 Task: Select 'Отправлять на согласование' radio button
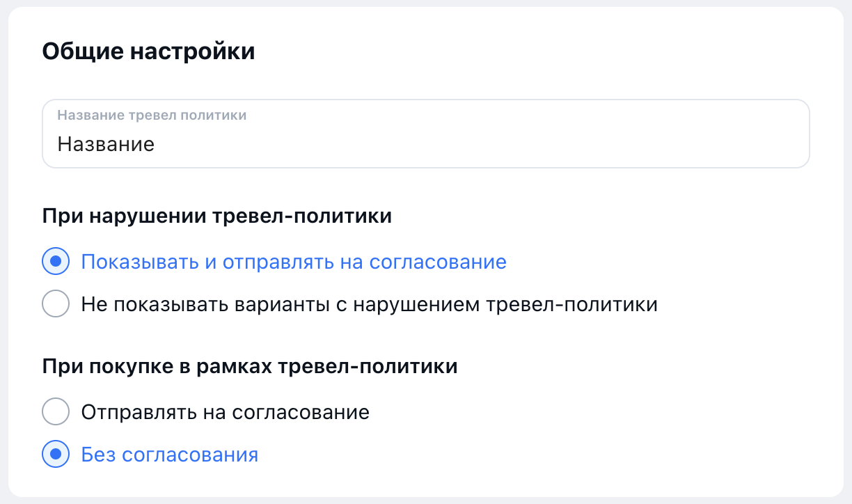click(x=56, y=412)
